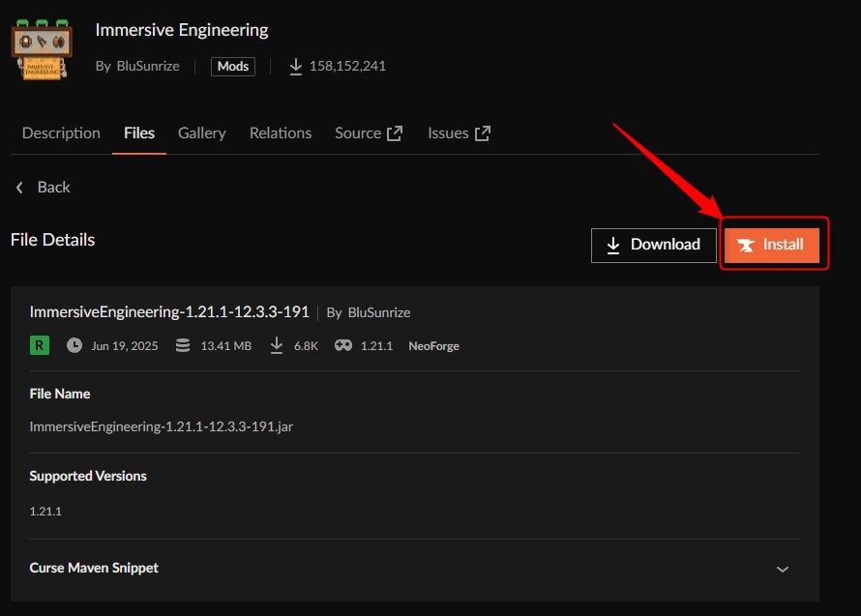Viewport: 861px width, 616px height.
Task: Click the Download button
Action: point(653,245)
